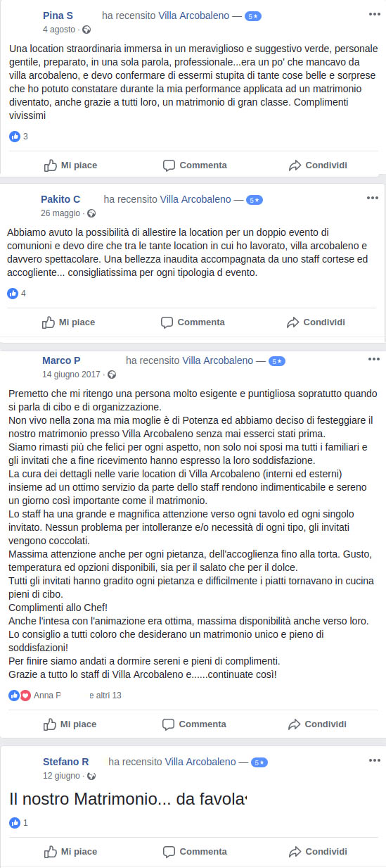
Task: Open three-dot menu on Marco P review
Action: pos(374,359)
